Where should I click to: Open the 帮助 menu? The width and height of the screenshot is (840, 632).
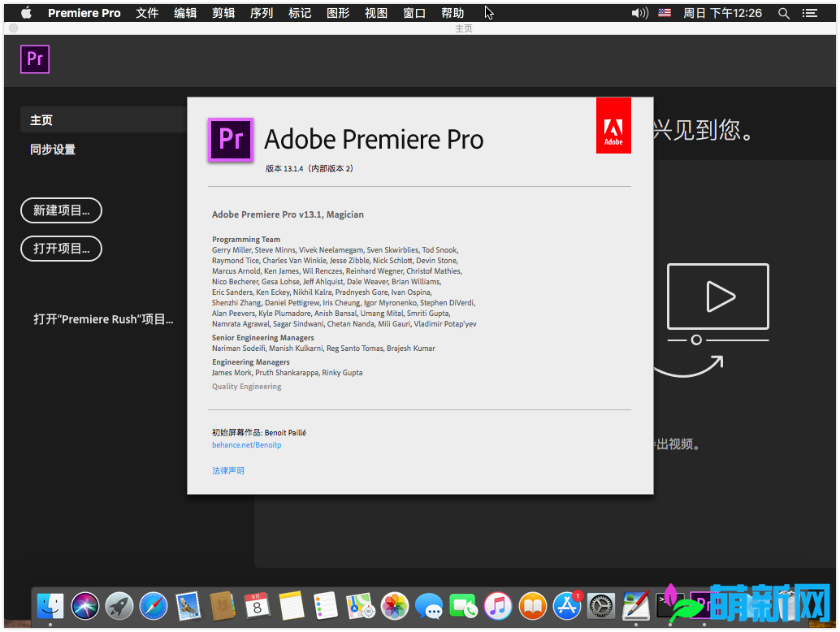point(452,13)
